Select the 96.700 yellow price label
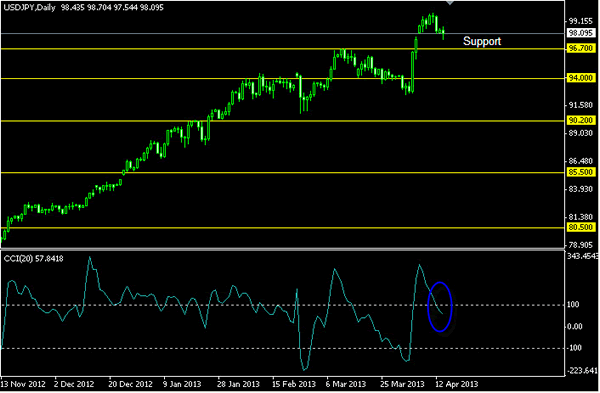Viewport: 600px width, 393px height. (580, 48)
